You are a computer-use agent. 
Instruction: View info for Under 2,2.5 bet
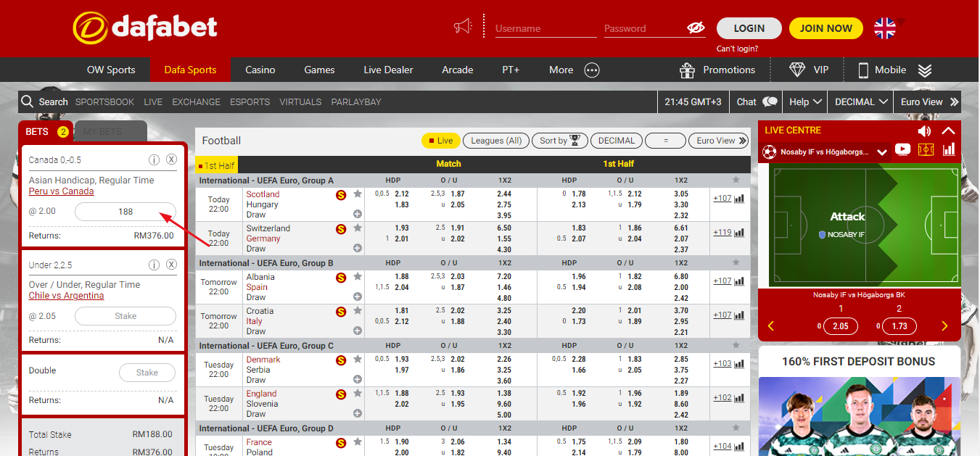coord(154,265)
